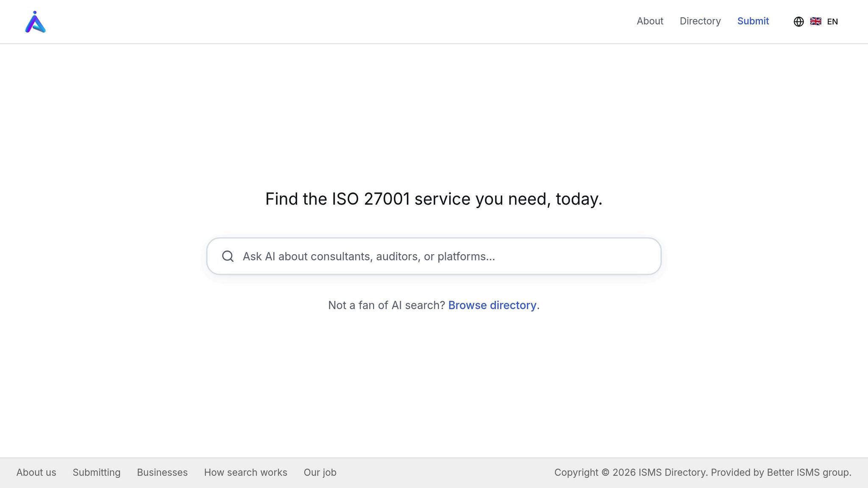This screenshot has width=868, height=488.
Task: Open the Directory page from navigation
Action: (x=700, y=21)
